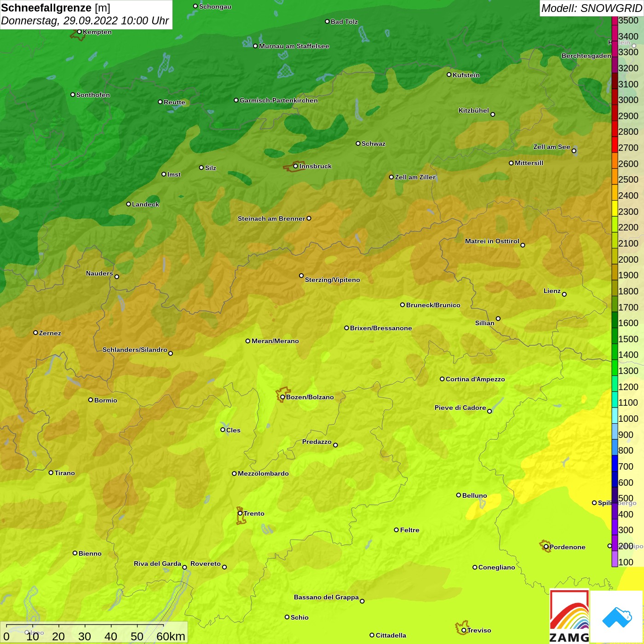This screenshot has height=644, width=644.
Task: Click the Zell am See location dot
Action: tap(574, 151)
